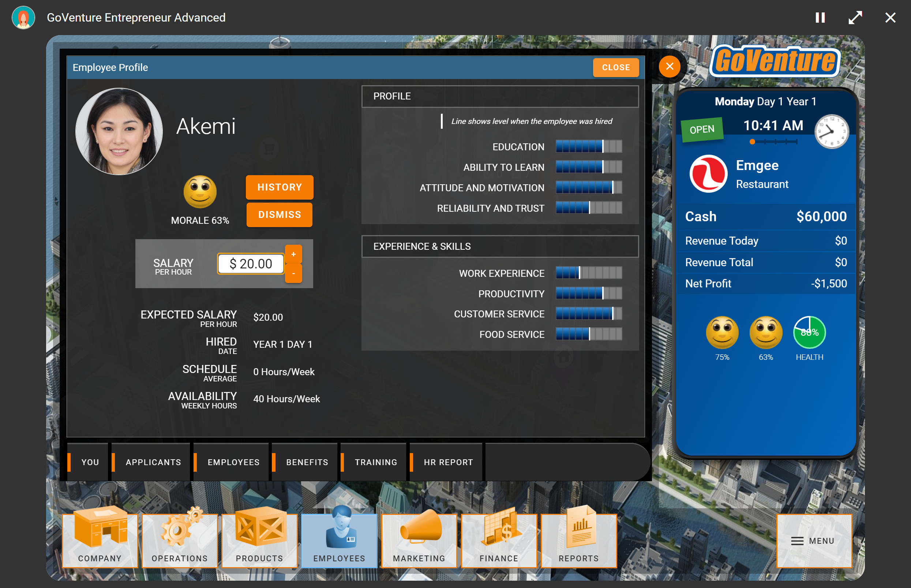Select the Employees icon
911x588 pixels.
(x=339, y=540)
